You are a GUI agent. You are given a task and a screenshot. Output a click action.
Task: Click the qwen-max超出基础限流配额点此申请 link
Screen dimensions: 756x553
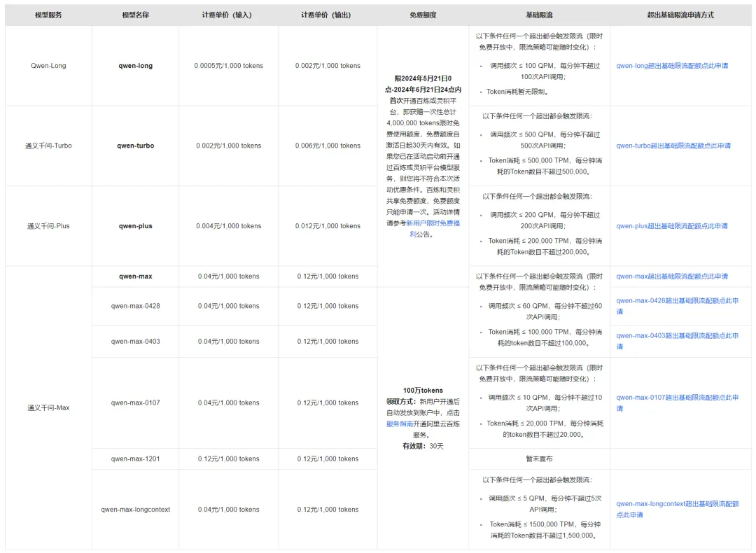coord(671,276)
